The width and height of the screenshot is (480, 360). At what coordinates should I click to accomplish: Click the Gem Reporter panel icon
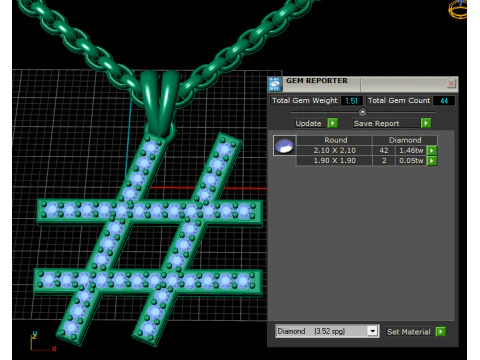[x=275, y=84]
